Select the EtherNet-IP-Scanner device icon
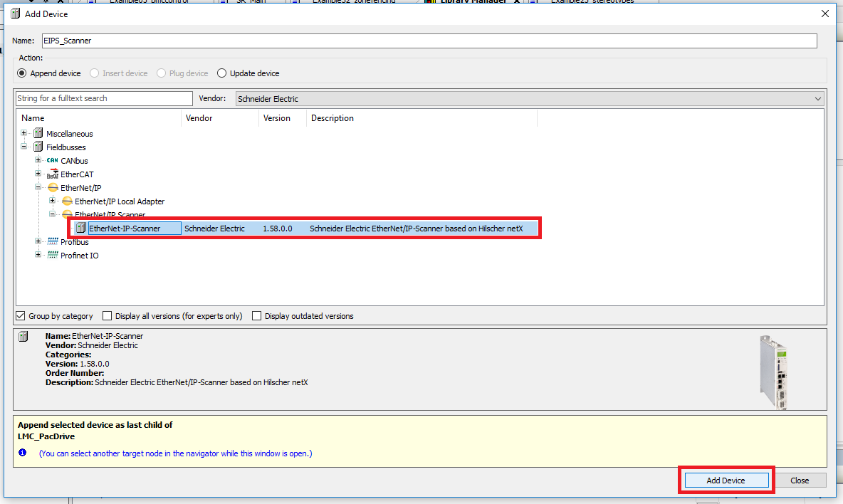The image size is (843, 504). tap(80, 229)
